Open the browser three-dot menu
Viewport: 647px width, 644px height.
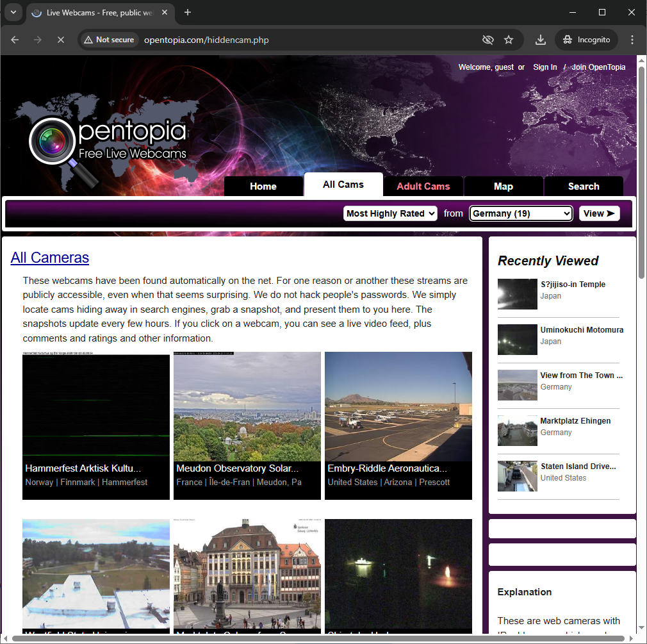632,39
